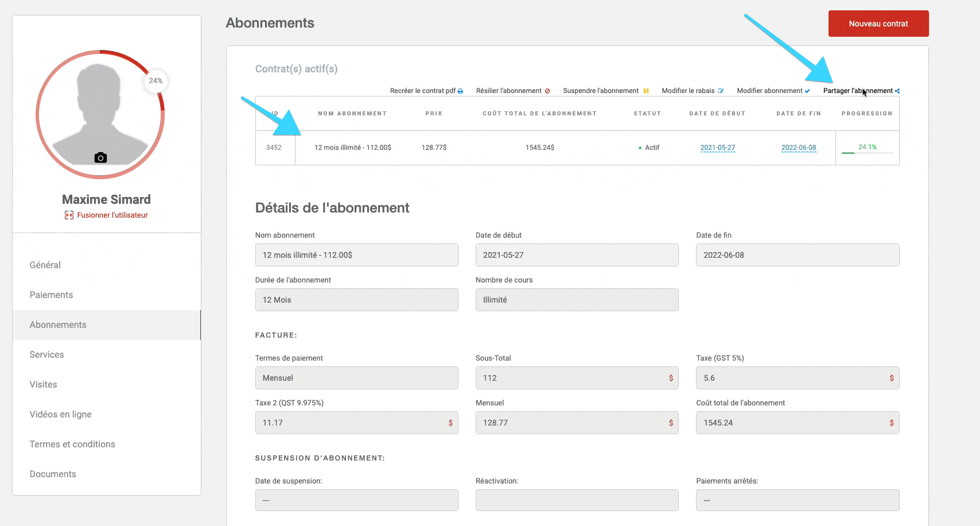This screenshot has width=980, height=526.
Task: Click the merge user icon
Action: point(69,215)
